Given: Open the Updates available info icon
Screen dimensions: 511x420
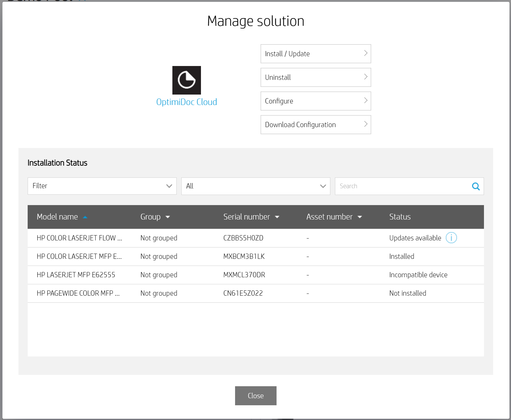Looking at the screenshot, I should pos(451,238).
